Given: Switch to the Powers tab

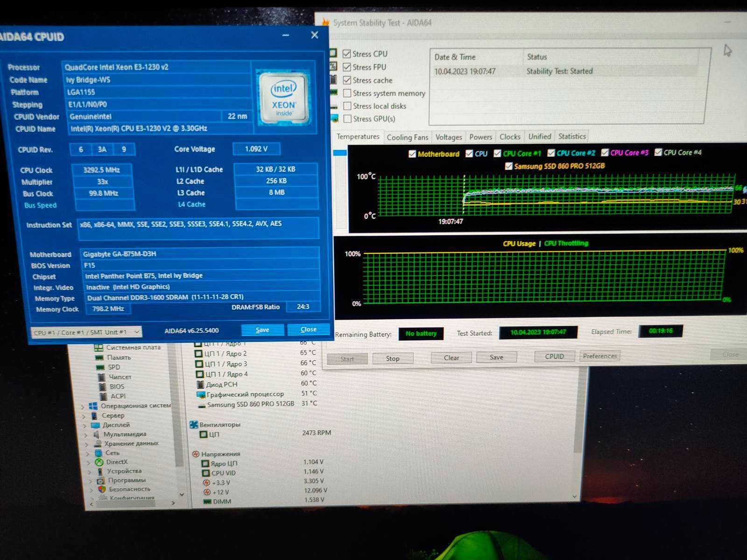Looking at the screenshot, I should pos(480,137).
